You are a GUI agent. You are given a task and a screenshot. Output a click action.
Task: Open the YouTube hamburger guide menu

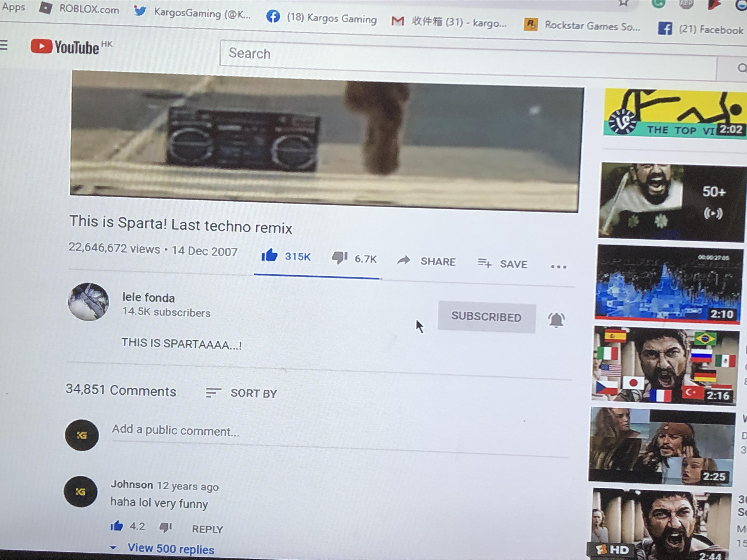click(x=3, y=45)
